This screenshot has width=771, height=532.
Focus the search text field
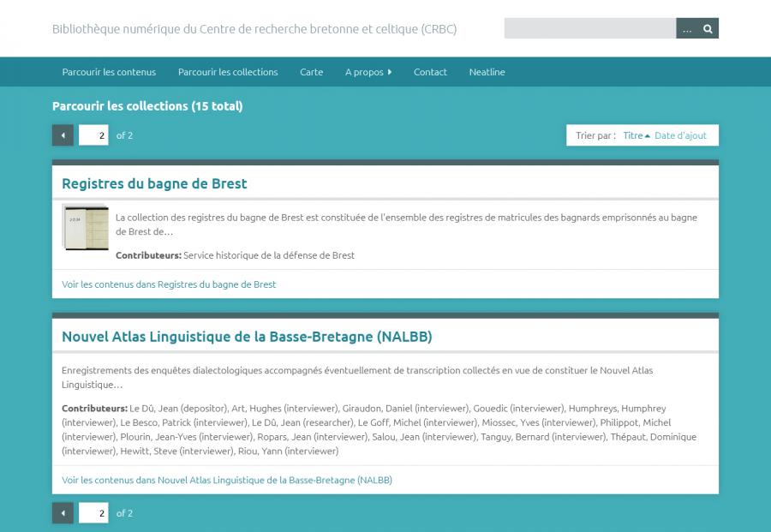[x=590, y=28]
